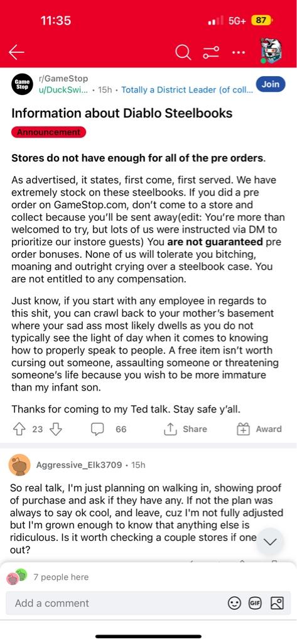
Task: Open the profile avatar in the header
Action: tap(271, 52)
